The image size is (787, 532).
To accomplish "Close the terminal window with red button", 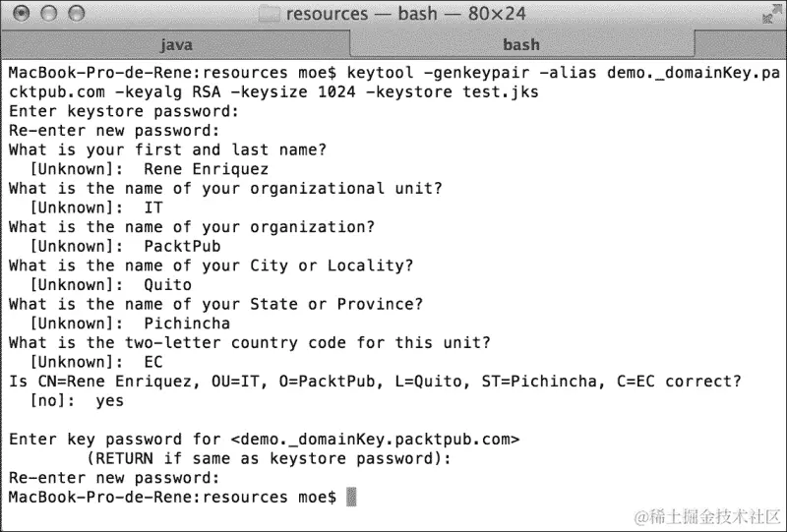I will [x=21, y=14].
